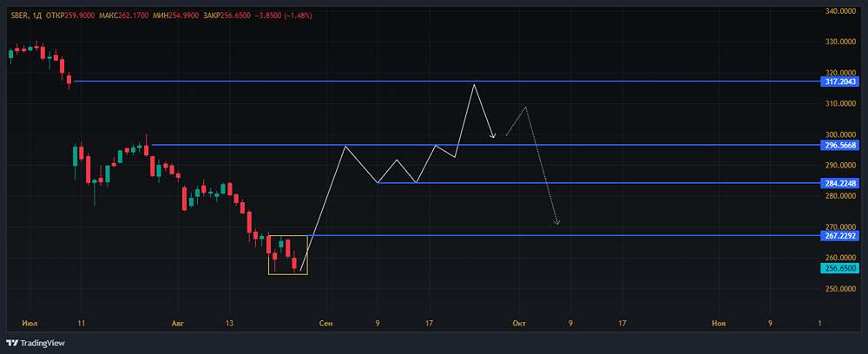868x354 pixels.
Task: Click the 250.0000 price axis value
Action: tap(839, 289)
